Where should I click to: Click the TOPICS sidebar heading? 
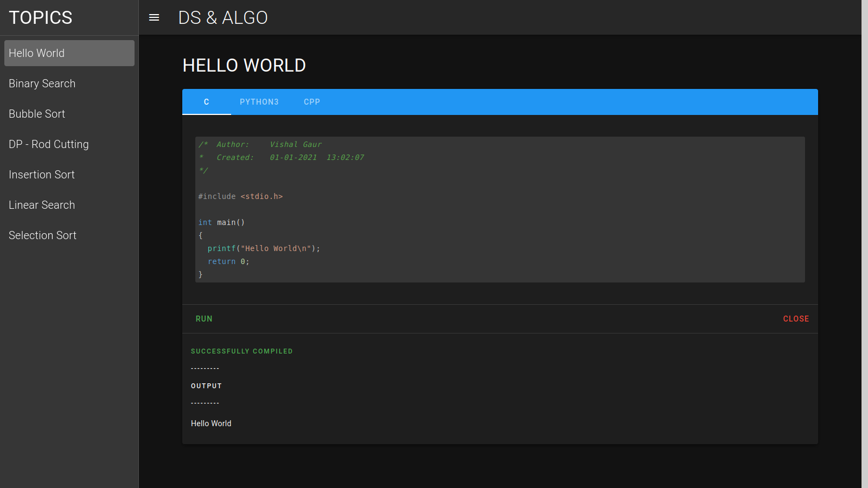coord(41,17)
